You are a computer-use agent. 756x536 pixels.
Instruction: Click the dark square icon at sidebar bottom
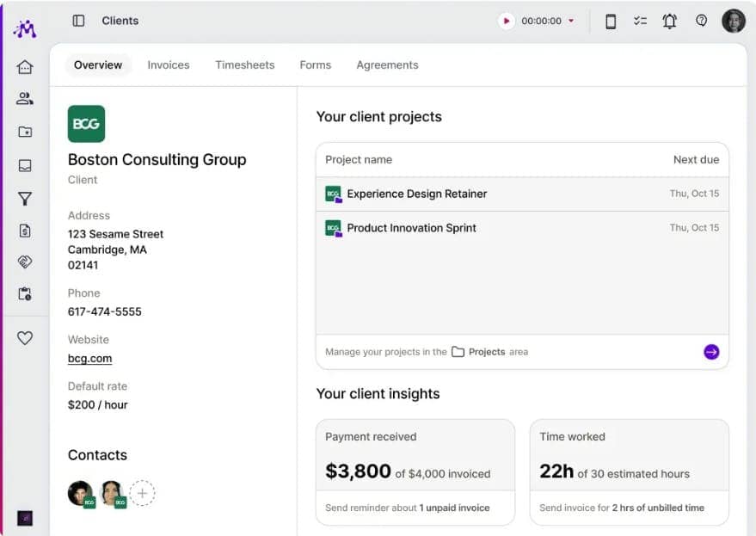[x=25, y=519]
